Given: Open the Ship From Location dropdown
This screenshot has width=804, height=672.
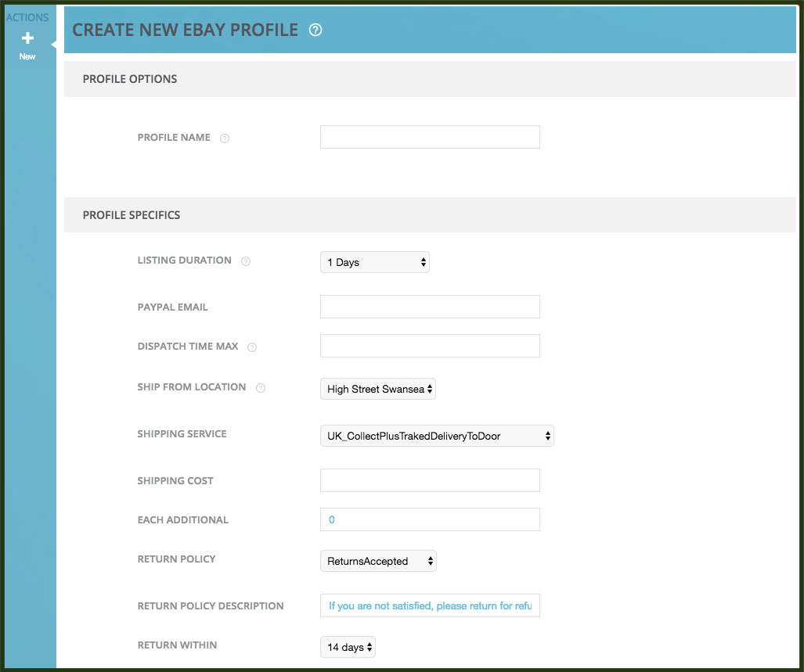Looking at the screenshot, I should [x=378, y=389].
